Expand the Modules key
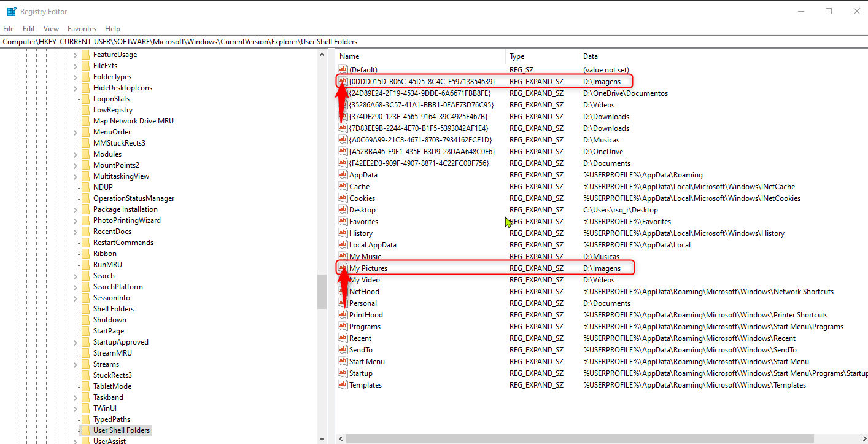This screenshot has width=868, height=444. pyautogui.click(x=75, y=154)
